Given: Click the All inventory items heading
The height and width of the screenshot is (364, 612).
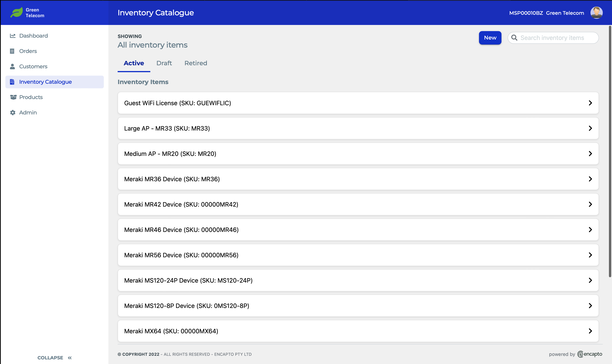Looking at the screenshot, I should tap(152, 45).
